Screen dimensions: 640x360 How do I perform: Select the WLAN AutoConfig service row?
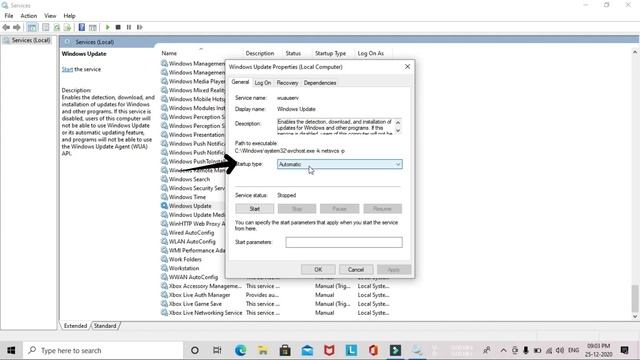click(193, 241)
